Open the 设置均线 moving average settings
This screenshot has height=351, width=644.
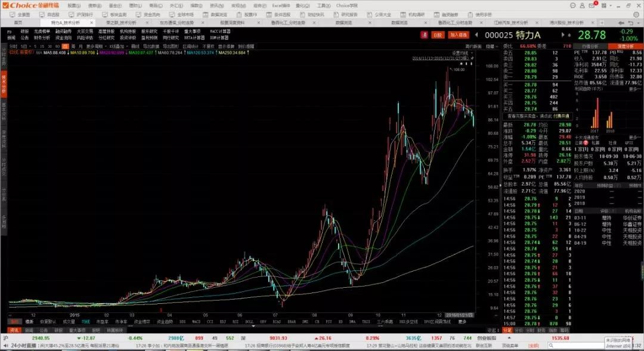pos(460,54)
